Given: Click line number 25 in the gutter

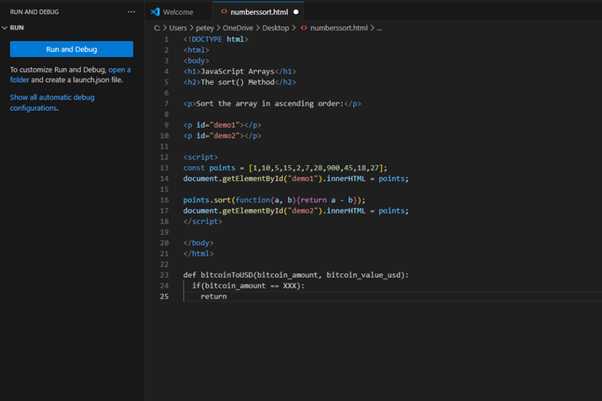Looking at the screenshot, I should (x=164, y=297).
